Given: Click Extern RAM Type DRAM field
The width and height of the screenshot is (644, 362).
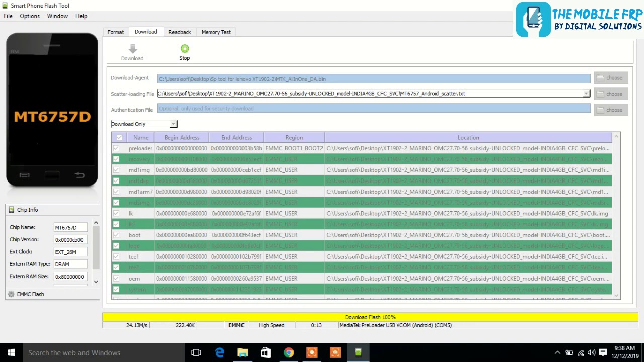Looking at the screenshot, I should click(70, 264).
